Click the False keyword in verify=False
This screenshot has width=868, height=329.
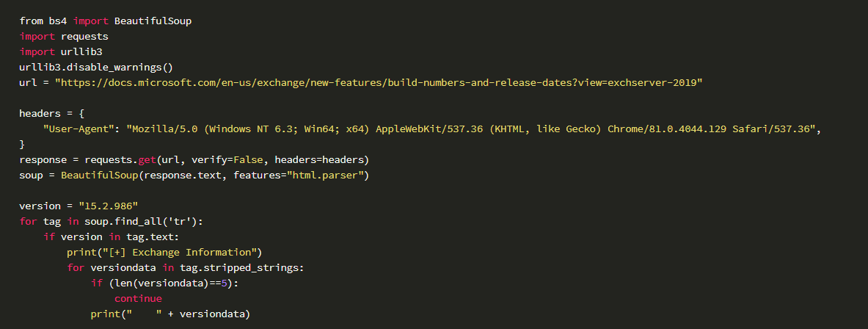click(x=249, y=159)
